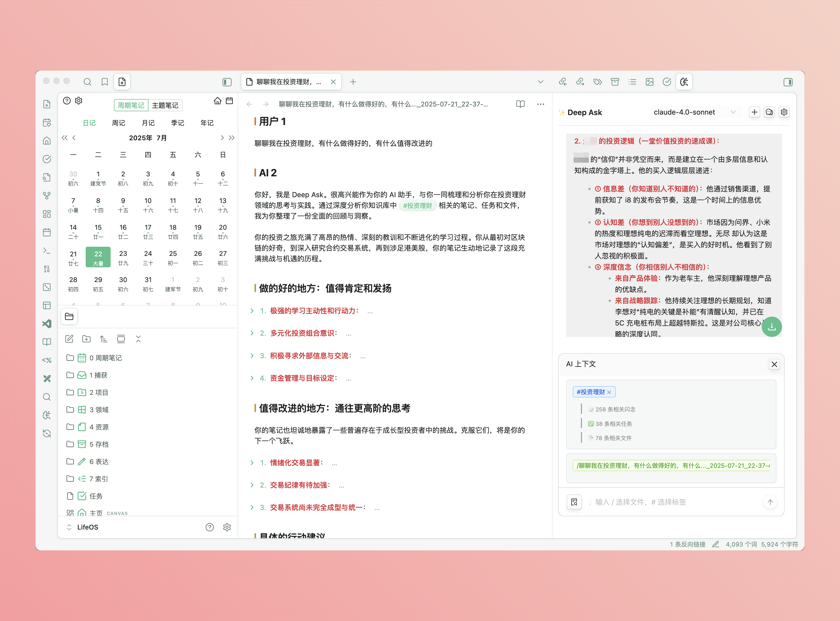Screen dimensions: 840x621
Task: Click the outline list icon in toolbar
Action: (x=632, y=82)
